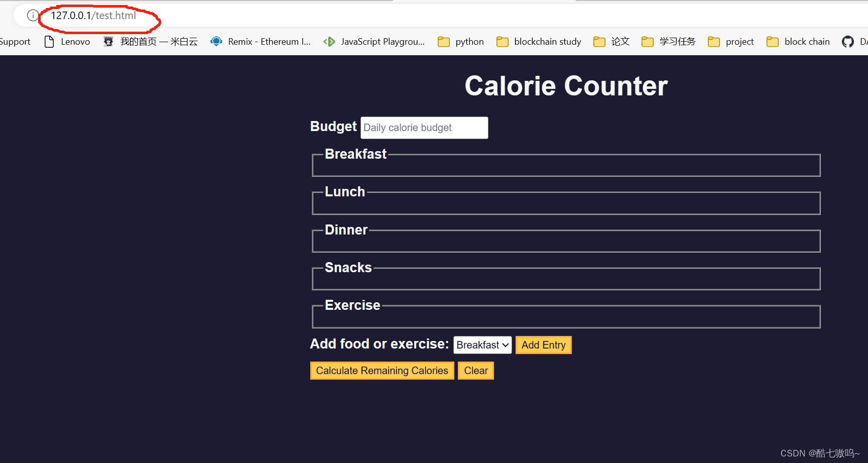868x463 pixels.
Task: Click the Clear button
Action: point(476,371)
